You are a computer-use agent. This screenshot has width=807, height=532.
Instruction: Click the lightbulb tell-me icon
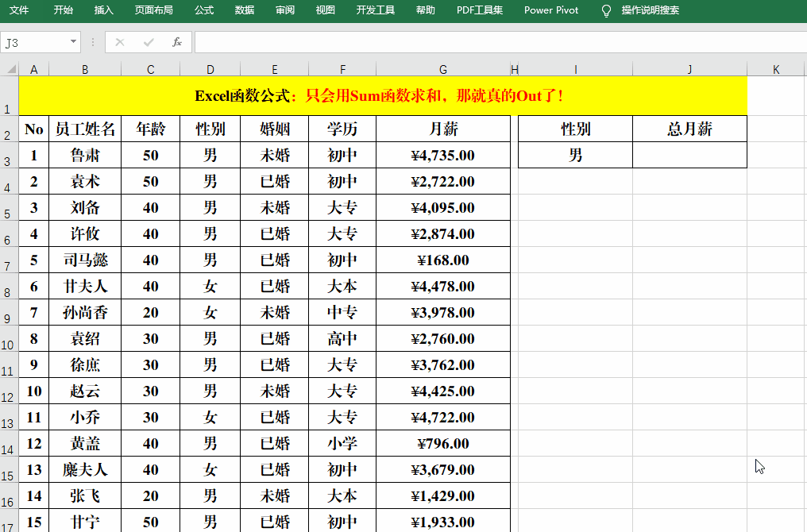(x=606, y=11)
